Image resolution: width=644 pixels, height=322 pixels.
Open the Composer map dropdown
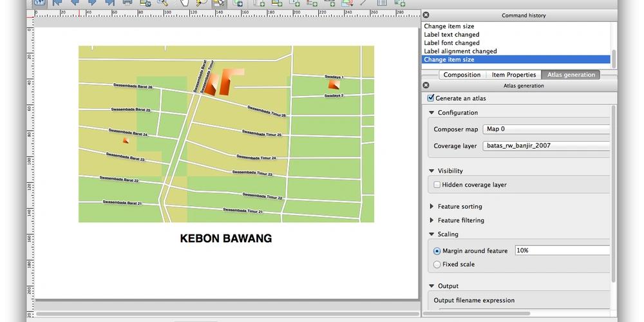[x=546, y=129]
